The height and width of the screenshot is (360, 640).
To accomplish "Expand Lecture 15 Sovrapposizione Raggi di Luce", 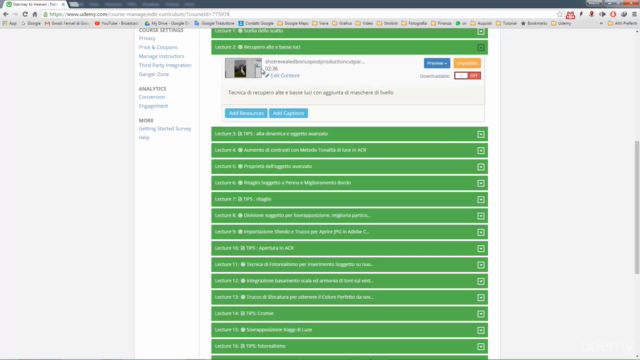I will pos(481,330).
